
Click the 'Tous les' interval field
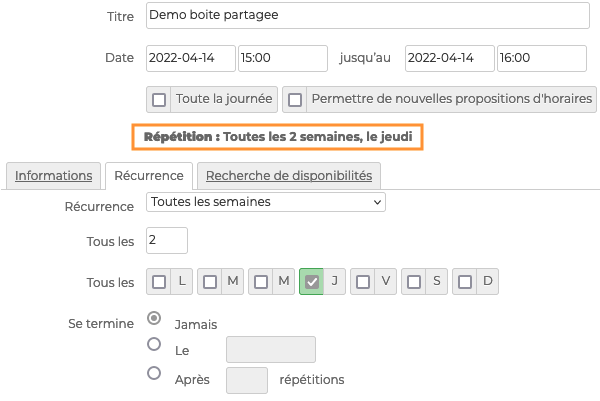pyautogui.click(x=166, y=240)
